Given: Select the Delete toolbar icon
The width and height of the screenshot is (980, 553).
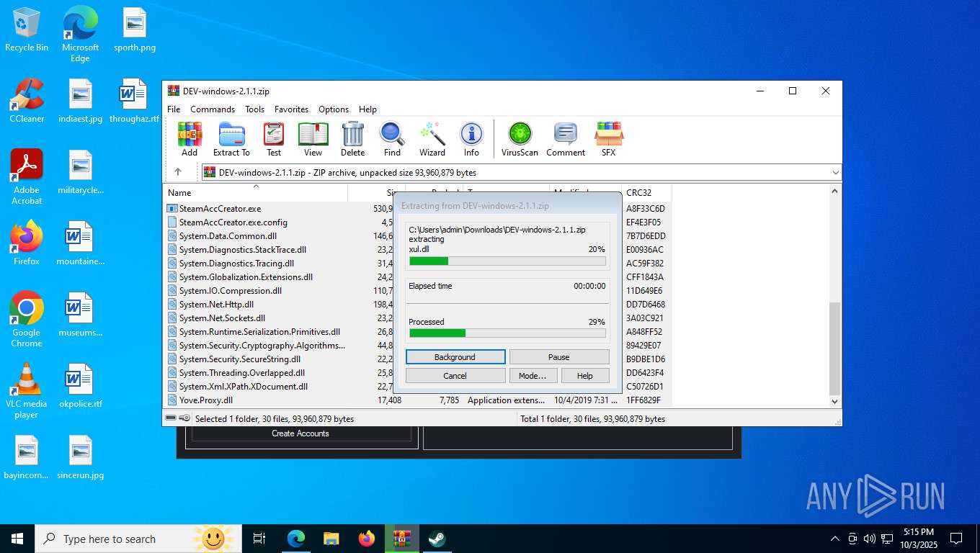Looking at the screenshot, I should [352, 139].
